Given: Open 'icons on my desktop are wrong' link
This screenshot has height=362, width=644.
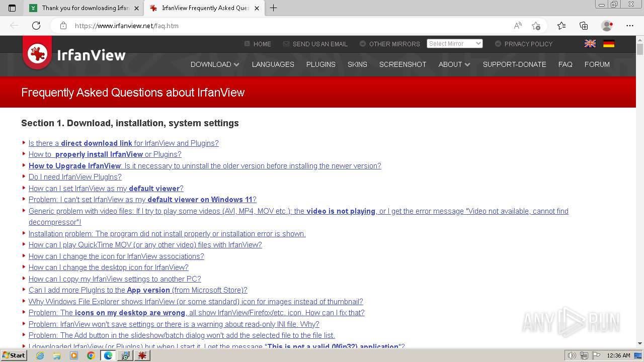Looking at the screenshot, I should tap(196, 313).
